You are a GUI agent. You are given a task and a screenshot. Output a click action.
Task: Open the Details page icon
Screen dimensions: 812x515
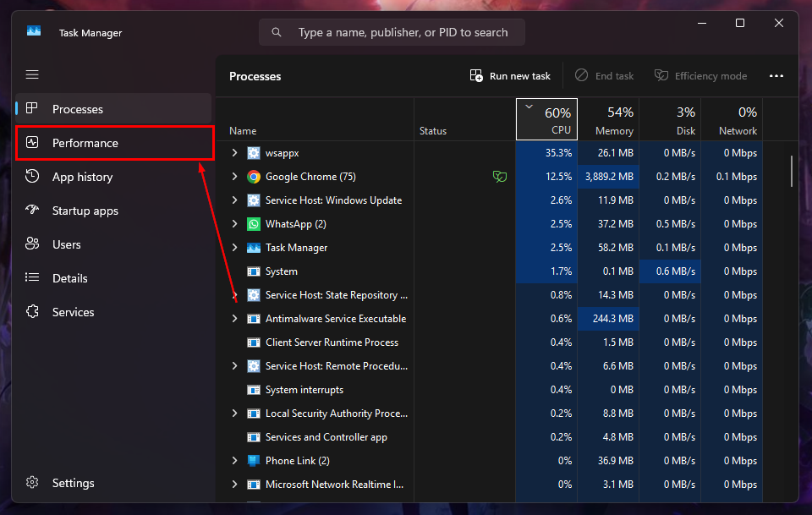coord(32,278)
